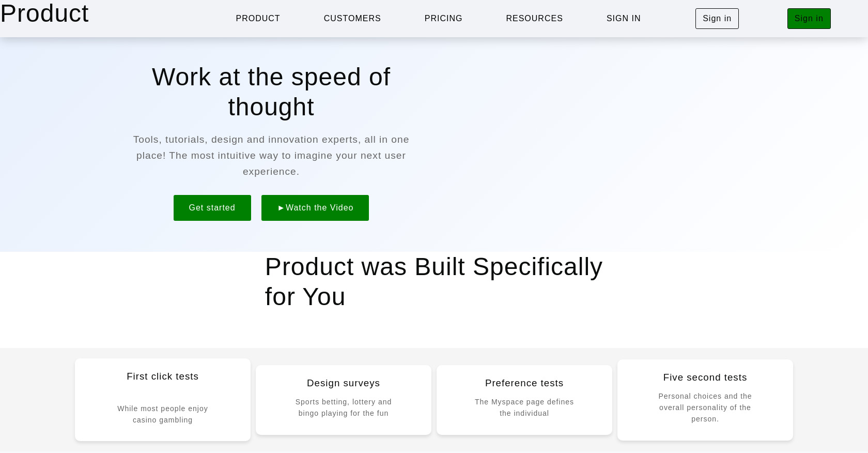
Task: Click the Get started button
Action: (212, 208)
